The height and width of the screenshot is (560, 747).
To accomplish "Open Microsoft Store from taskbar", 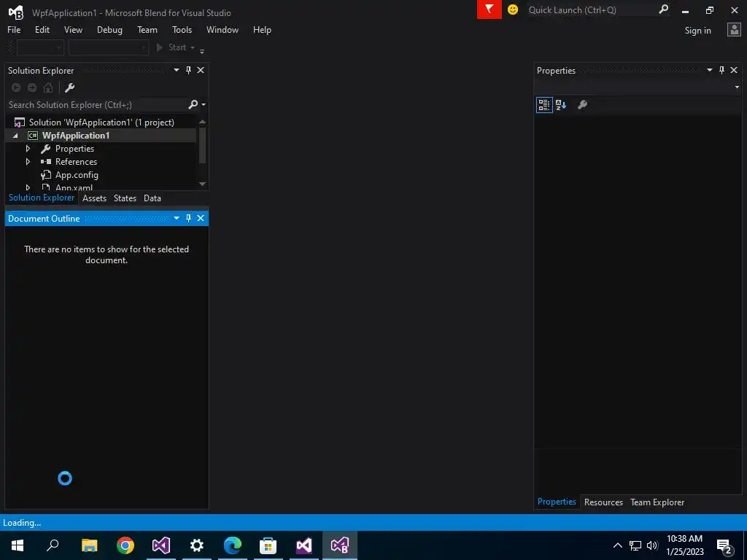I will [x=268, y=545].
